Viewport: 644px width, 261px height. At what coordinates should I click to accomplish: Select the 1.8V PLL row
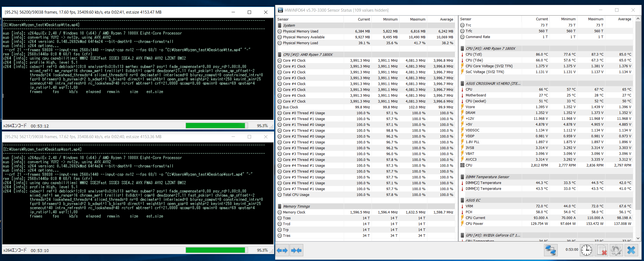pos(546,142)
